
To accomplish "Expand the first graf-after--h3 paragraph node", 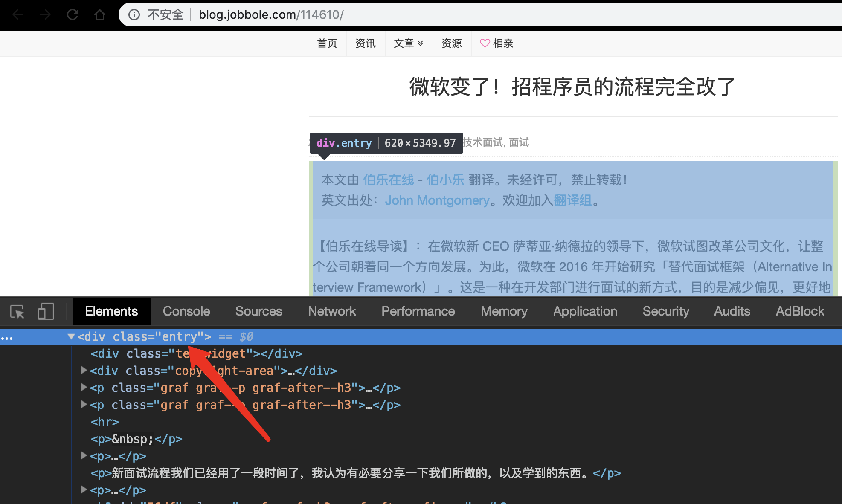I will pos(84,387).
